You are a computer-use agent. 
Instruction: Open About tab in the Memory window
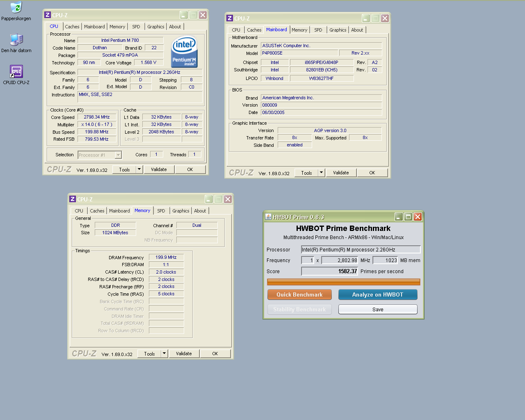(200, 211)
